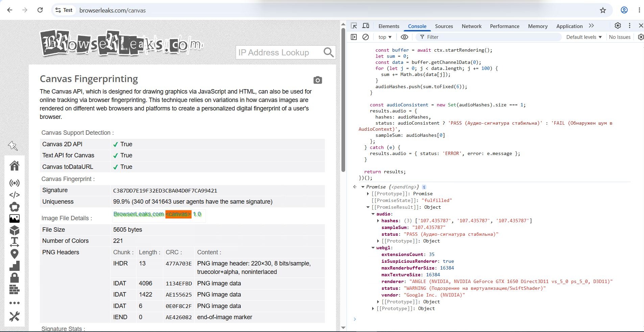Click the scrollbar down arrow of the page
This screenshot has height=332, width=644.
point(343,328)
